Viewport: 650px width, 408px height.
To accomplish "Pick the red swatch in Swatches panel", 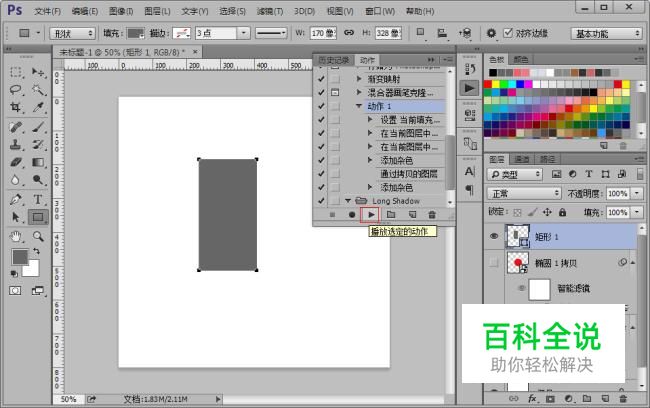I will click(488, 84).
